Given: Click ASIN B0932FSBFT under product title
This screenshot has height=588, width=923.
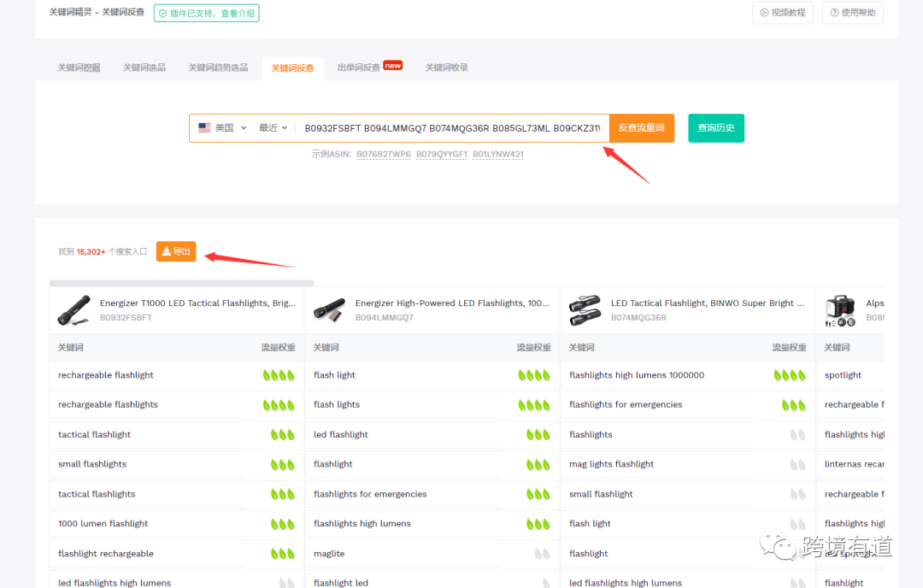Looking at the screenshot, I should coord(126,318).
